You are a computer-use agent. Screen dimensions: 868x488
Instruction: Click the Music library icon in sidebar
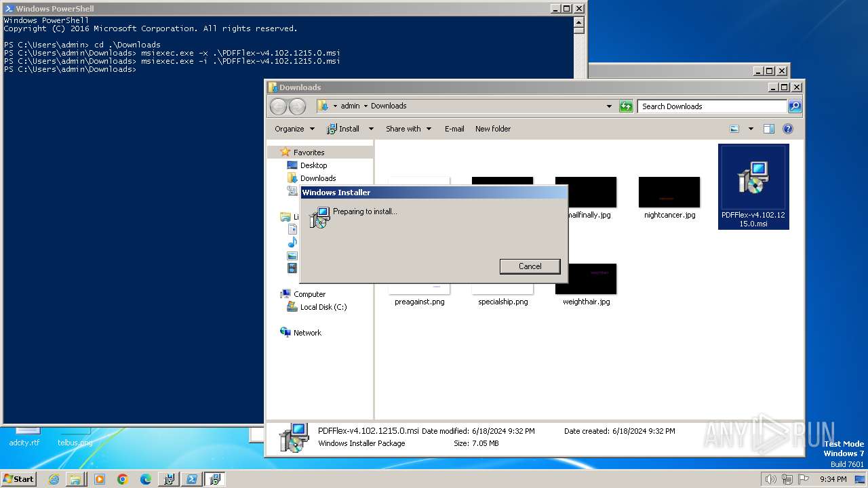292,243
